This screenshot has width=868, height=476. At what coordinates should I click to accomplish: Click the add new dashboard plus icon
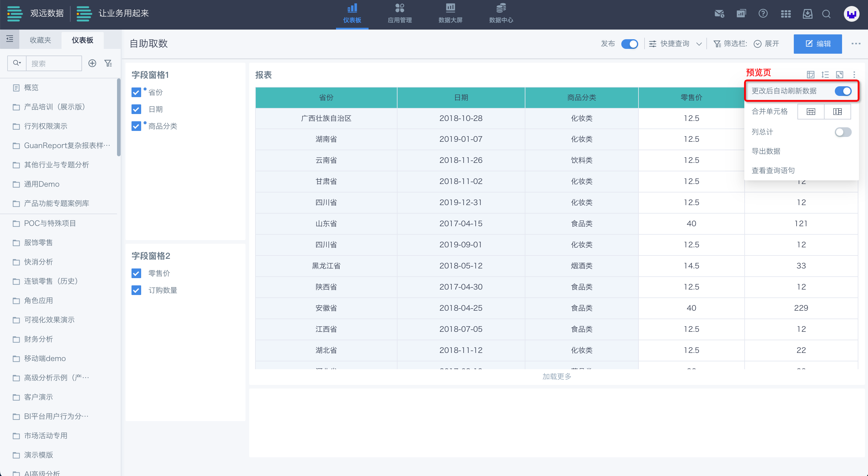pyautogui.click(x=92, y=63)
